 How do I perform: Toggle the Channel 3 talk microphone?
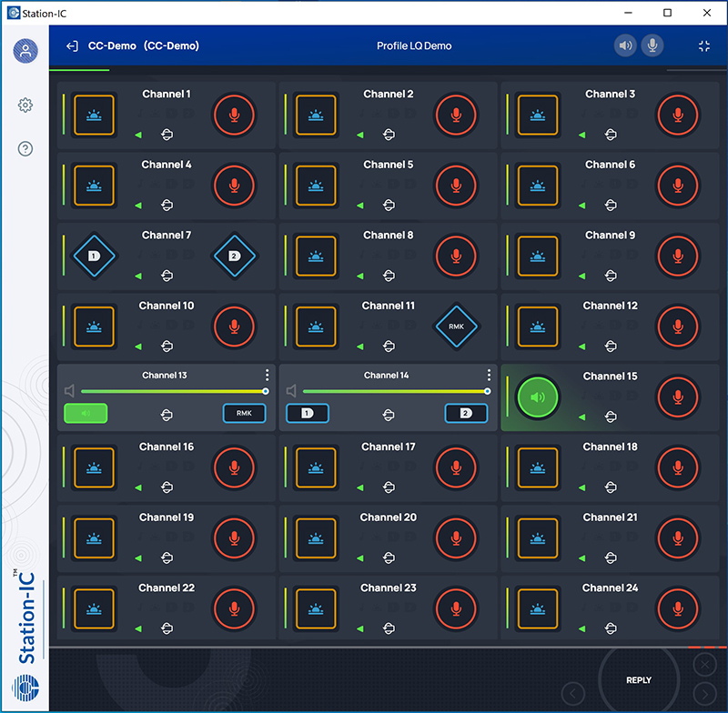pyautogui.click(x=678, y=115)
